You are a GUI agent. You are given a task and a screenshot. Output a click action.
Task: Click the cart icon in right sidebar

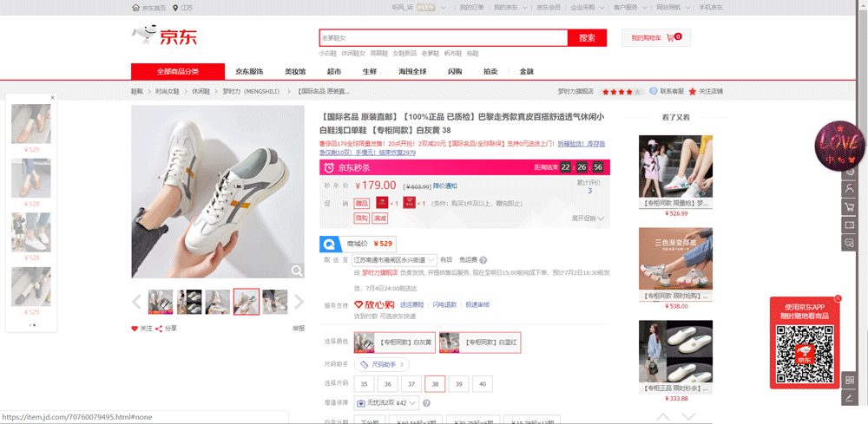pos(849,207)
